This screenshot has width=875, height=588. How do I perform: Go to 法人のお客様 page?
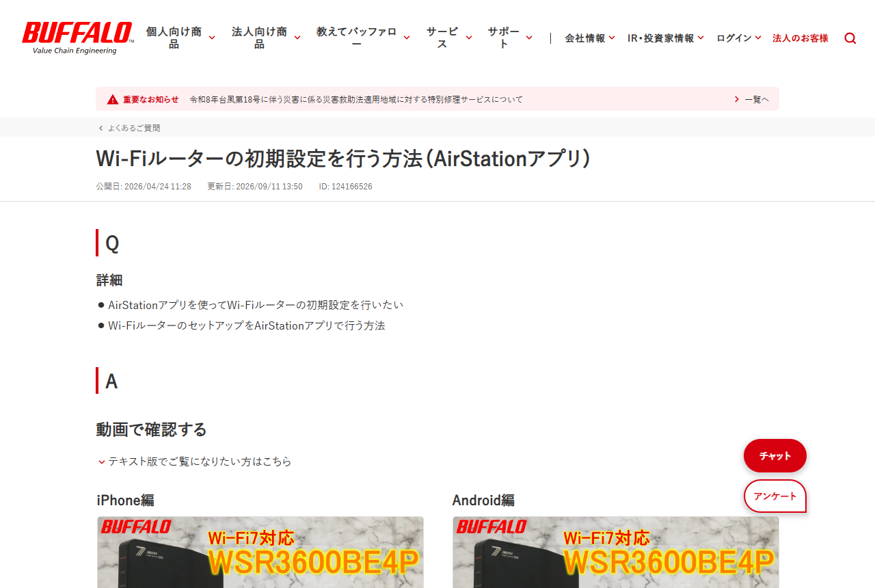click(x=800, y=38)
